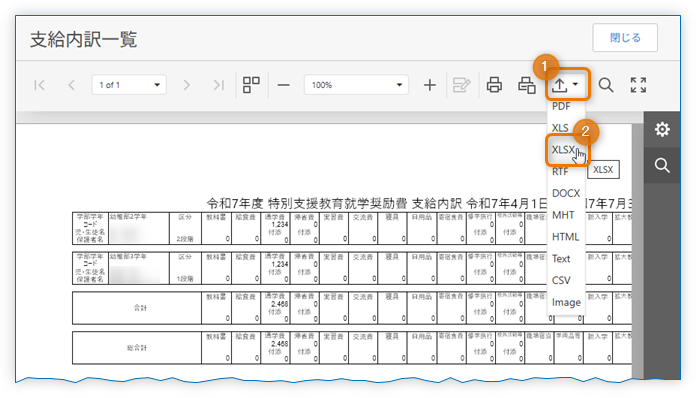Toggle multipage view mode icon
Screen dimensions: 696x398
click(251, 85)
